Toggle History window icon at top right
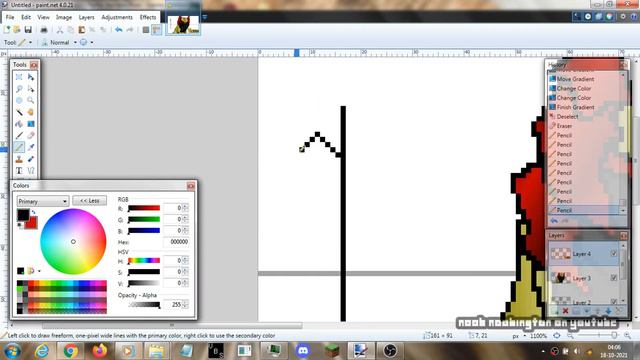The width and height of the screenshot is (640, 360). click(588, 16)
